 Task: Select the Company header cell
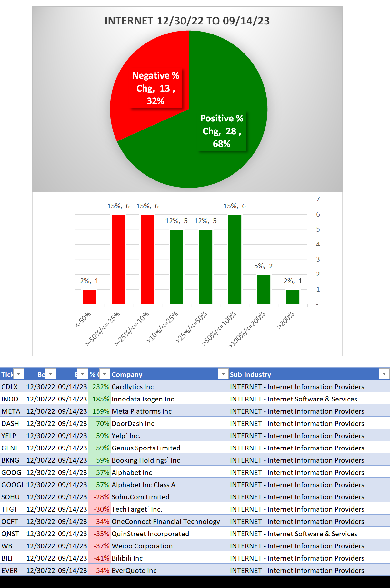coord(169,374)
